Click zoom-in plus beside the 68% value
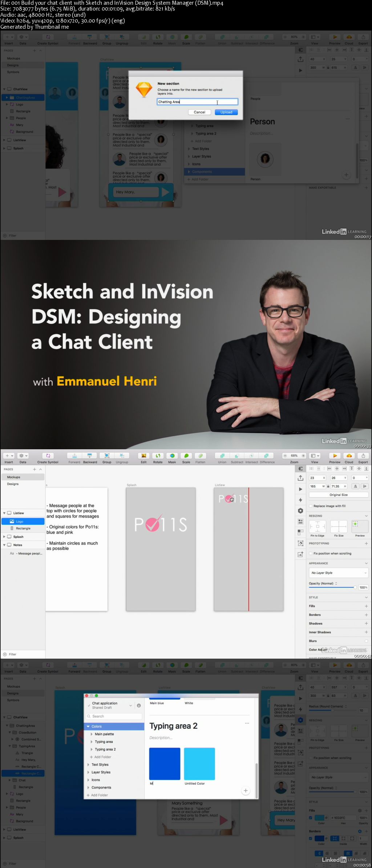The height and width of the screenshot is (868, 372). pyautogui.click(x=303, y=455)
